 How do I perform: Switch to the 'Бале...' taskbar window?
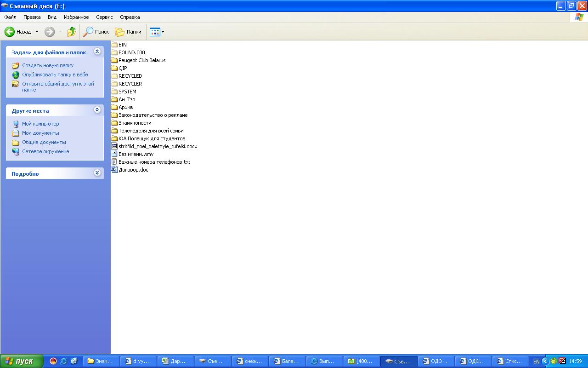tap(288, 361)
